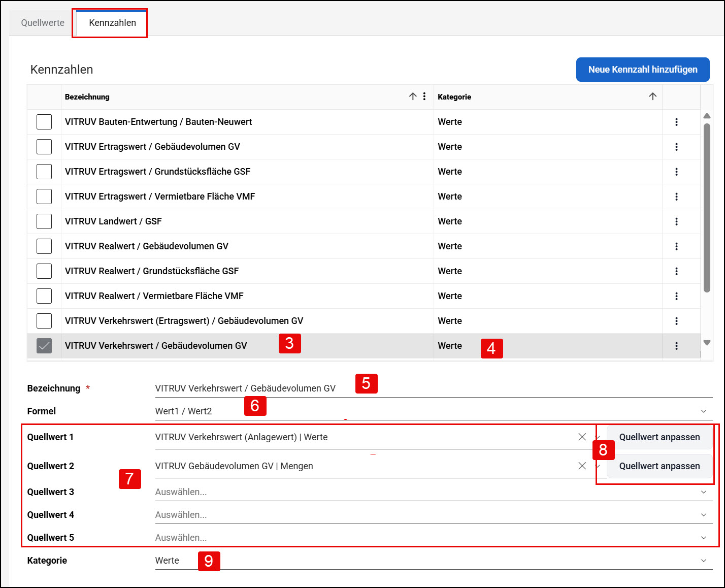Viewport: 725px width, 588px height.
Task: Click Neue Kennzahl hinzufügen button
Action: 643,70
